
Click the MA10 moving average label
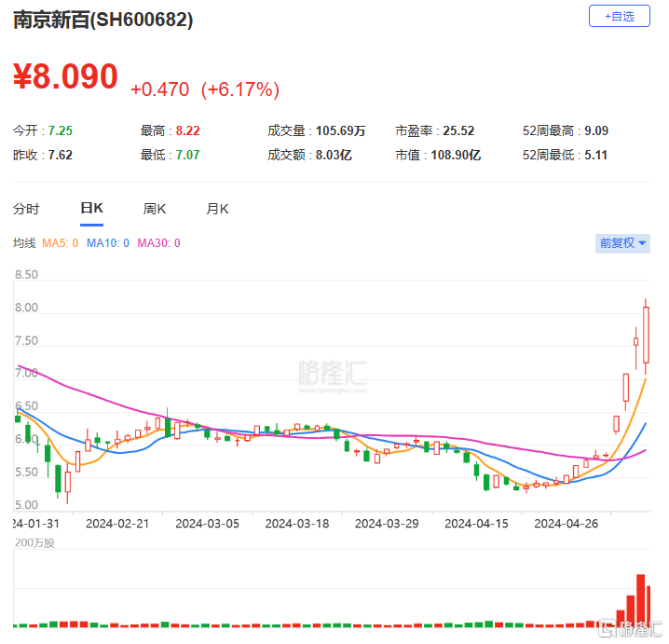click(108, 243)
